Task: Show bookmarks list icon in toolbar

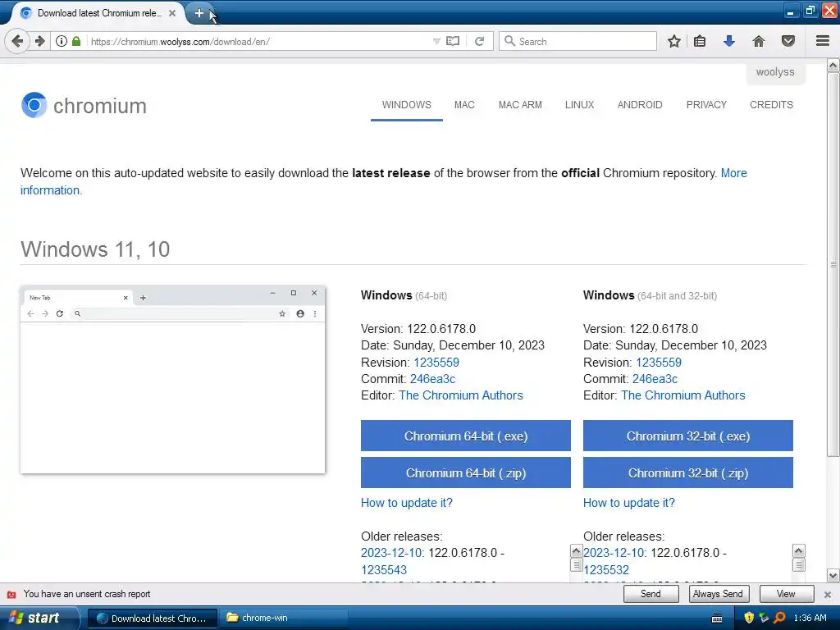Action: pos(700,41)
